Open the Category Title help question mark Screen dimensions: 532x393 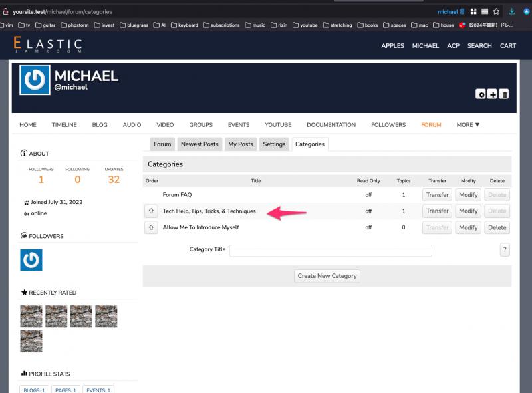point(505,250)
